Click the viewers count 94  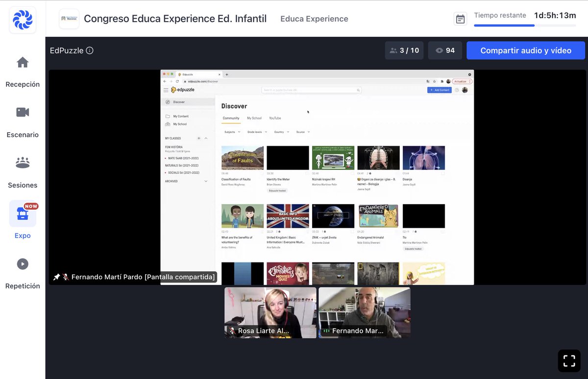pos(445,50)
